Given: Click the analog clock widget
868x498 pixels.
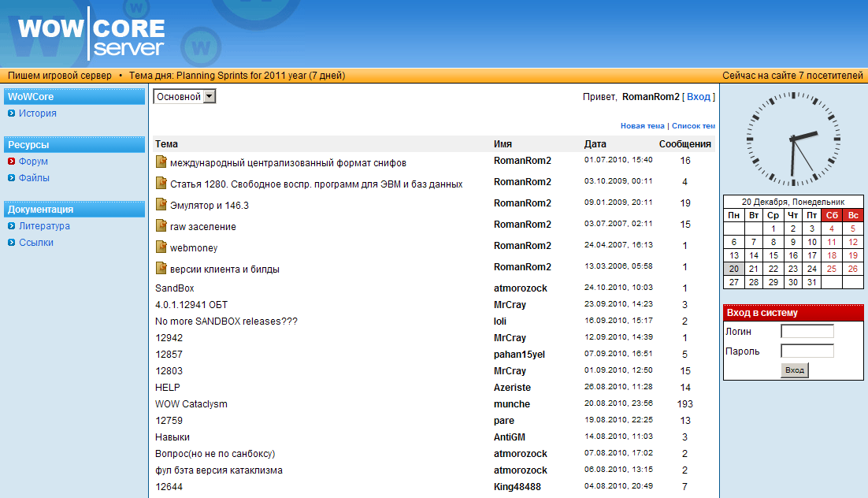Looking at the screenshot, I should tap(793, 138).
